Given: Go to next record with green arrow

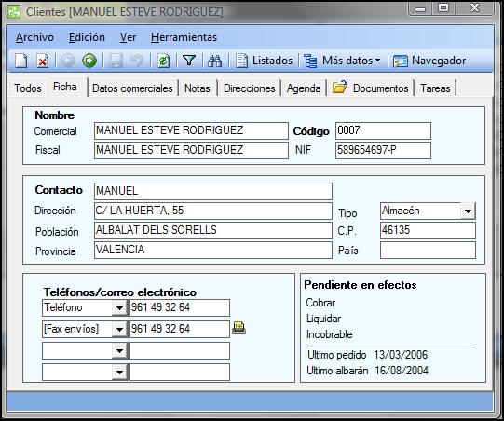Looking at the screenshot, I should [89, 61].
